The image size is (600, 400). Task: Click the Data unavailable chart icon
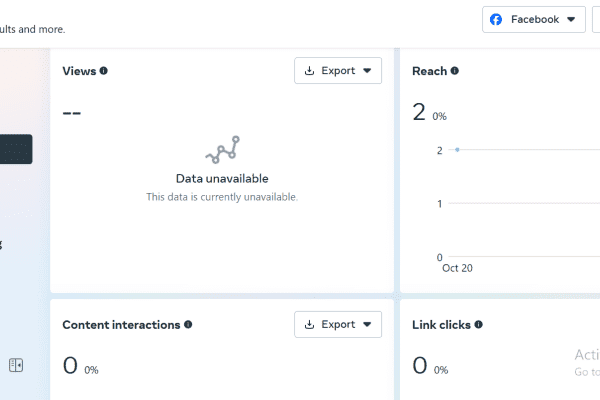click(222, 150)
